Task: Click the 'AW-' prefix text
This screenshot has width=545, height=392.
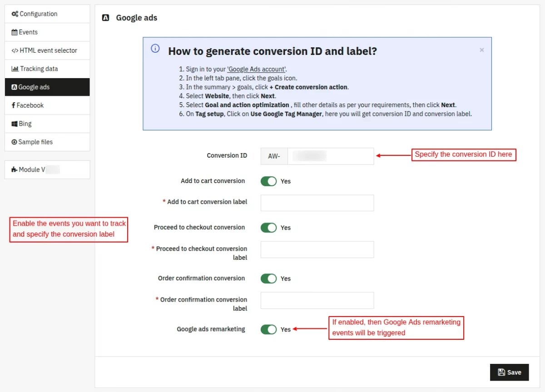Action: [x=274, y=156]
